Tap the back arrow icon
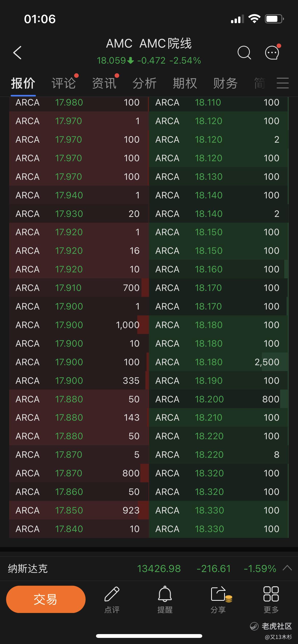This screenshot has width=298, height=644. pos(17,53)
